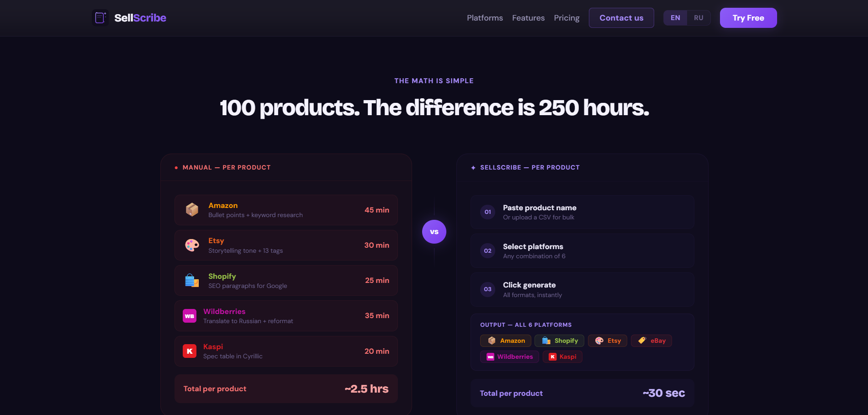Click the red dot beside MANUAL — PER PRODUCT
This screenshot has height=415, width=868.
(x=176, y=168)
